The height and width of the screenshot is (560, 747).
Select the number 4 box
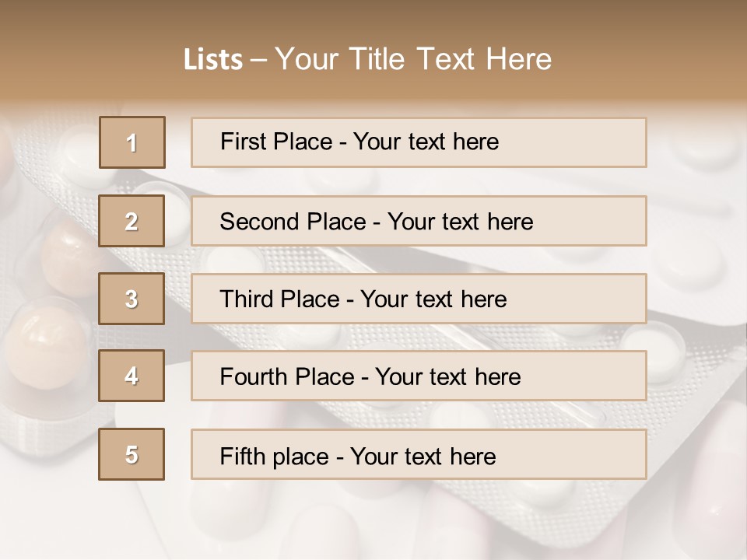click(x=132, y=376)
